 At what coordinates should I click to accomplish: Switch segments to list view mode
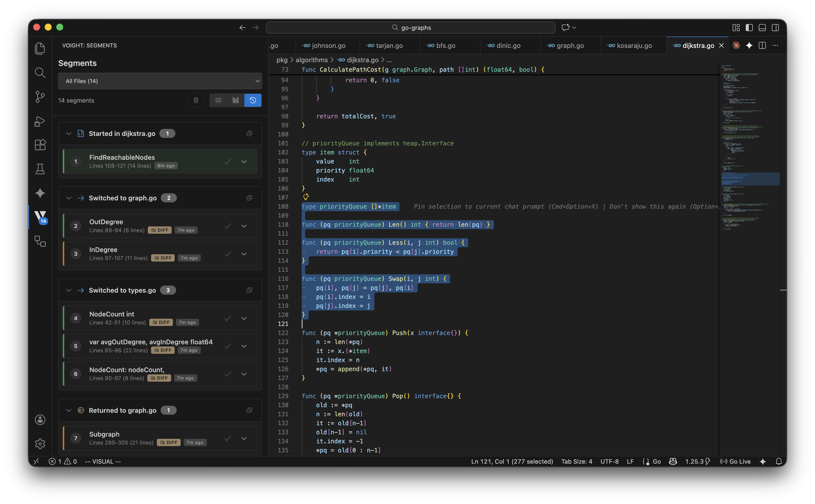218,100
